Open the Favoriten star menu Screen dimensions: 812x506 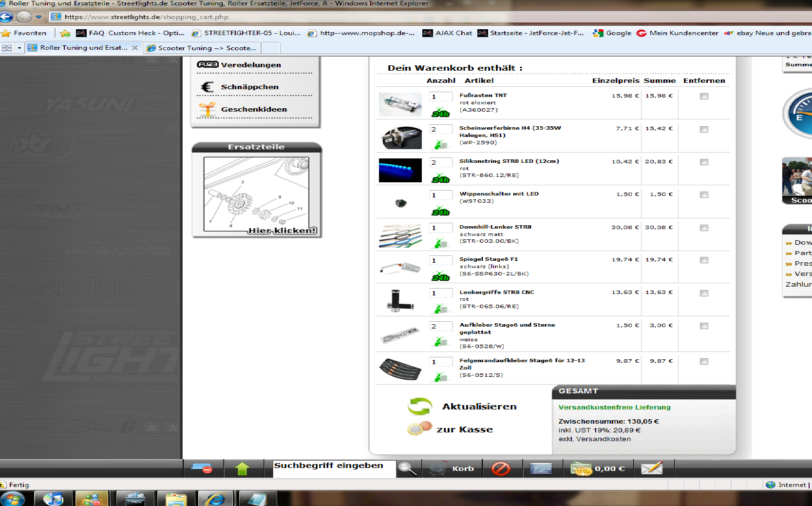point(24,33)
